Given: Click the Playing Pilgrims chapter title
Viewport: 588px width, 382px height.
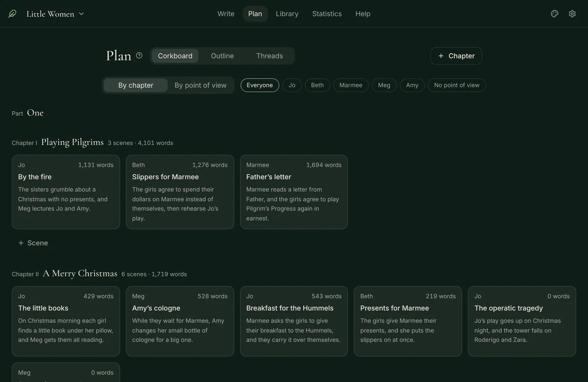Looking at the screenshot, I should (x=73, y=142).
